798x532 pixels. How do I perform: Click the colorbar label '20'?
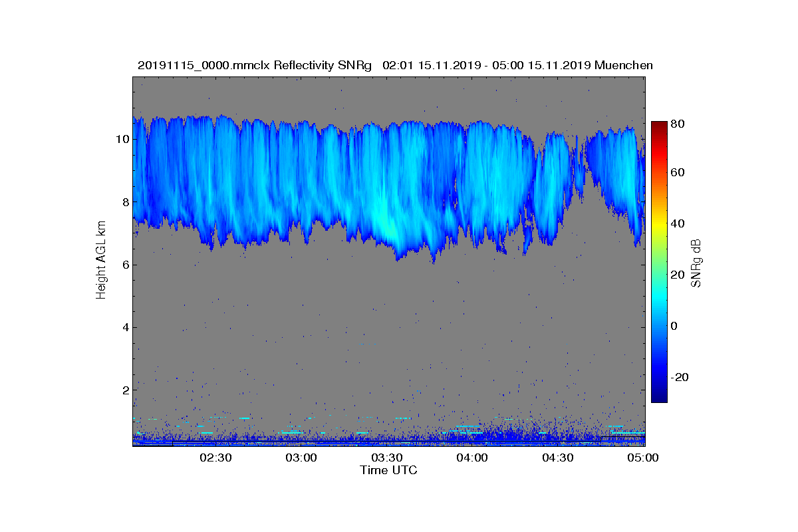coord(678,275)
